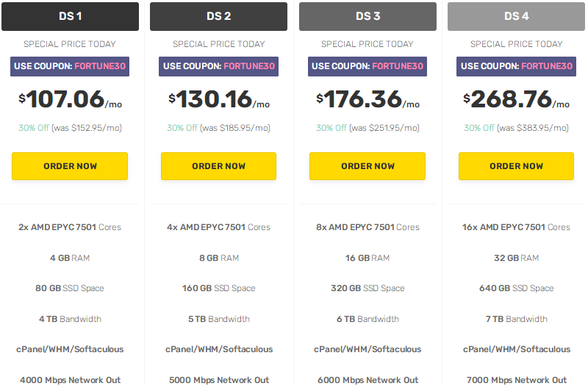Image resolution: width=588 pixels, height=386 pixels.
Task: Select the 2x AMD EPYC 7501 Cores text
Action: click(x=70, y=227)
